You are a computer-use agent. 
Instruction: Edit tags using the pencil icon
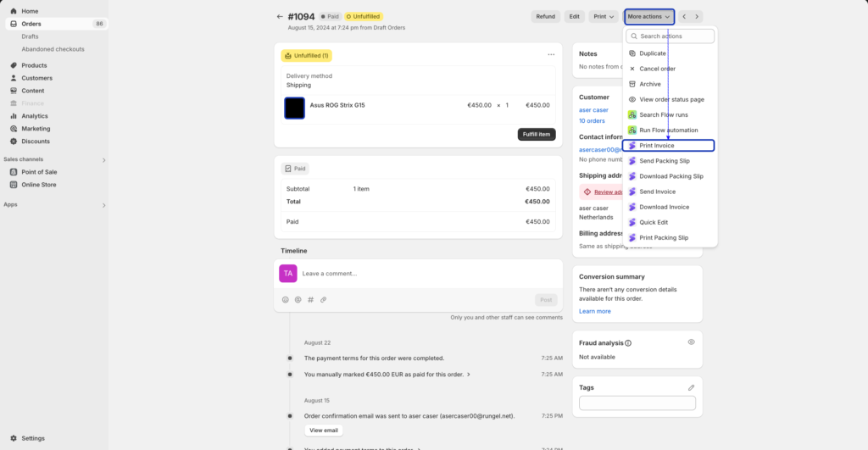click(x=691, y=387)
